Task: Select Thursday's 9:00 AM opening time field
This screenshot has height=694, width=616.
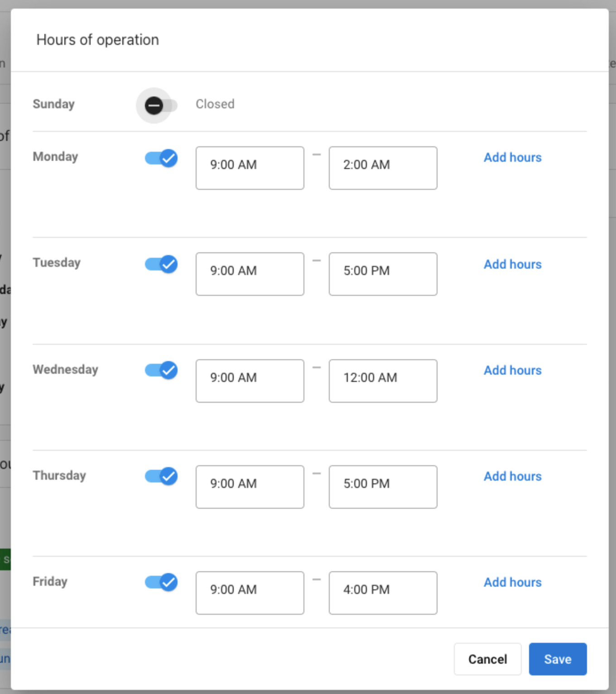Action: tap(250, 487)
